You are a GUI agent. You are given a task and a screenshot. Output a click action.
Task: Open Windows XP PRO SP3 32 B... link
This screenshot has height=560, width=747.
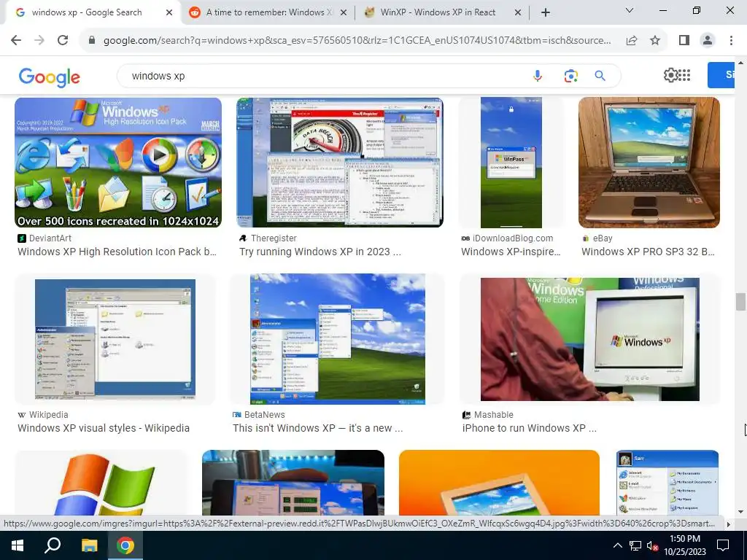648,252
